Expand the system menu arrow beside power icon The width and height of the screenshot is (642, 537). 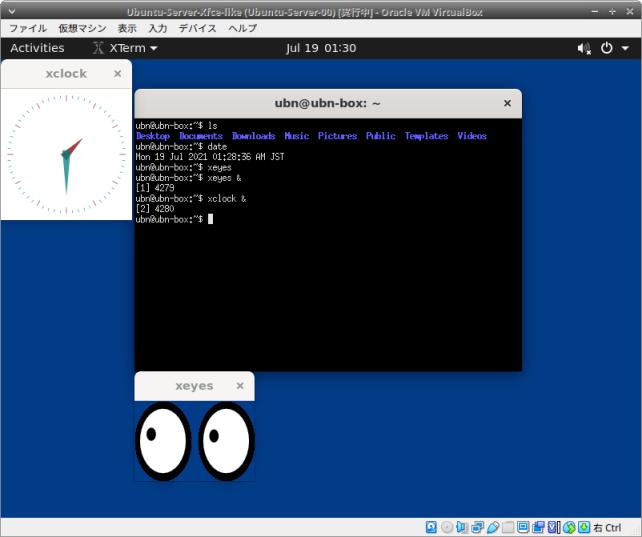pyautogui.click(x=625, y=48)
